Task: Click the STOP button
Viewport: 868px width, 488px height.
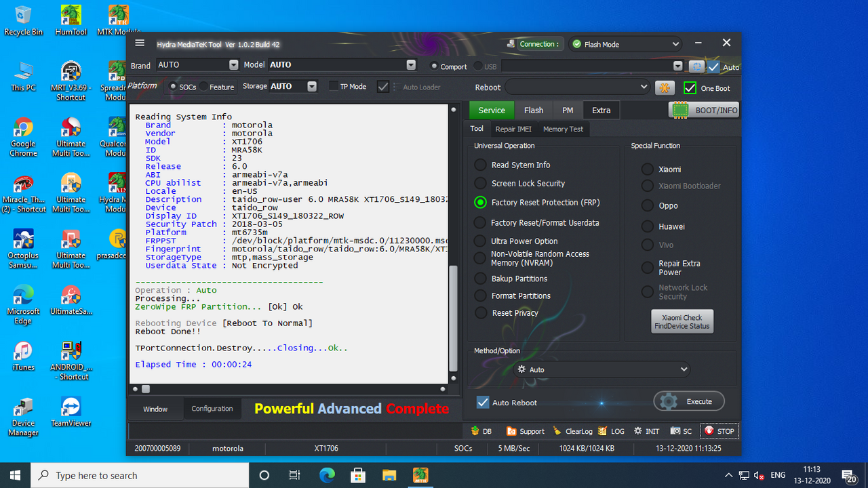Action: 719,431
